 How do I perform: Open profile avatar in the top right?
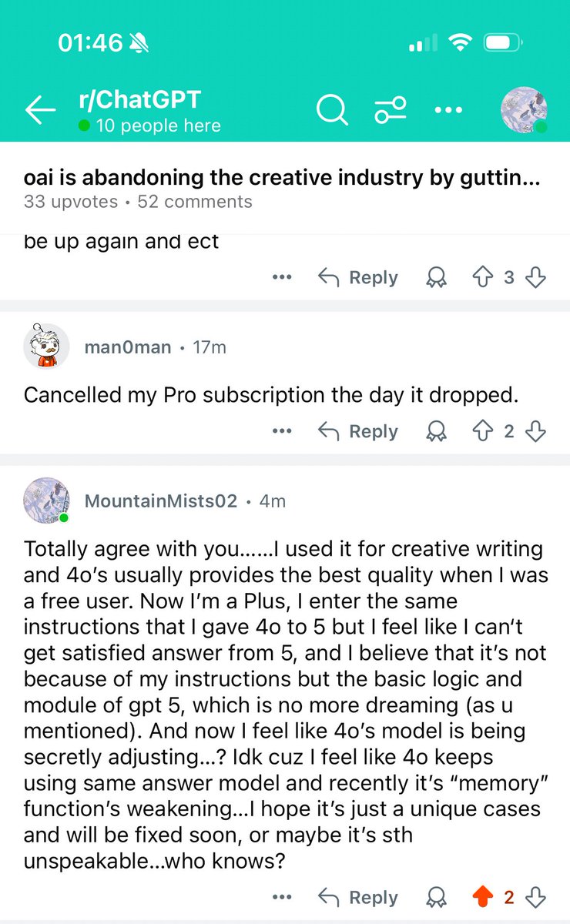[524, 110]
